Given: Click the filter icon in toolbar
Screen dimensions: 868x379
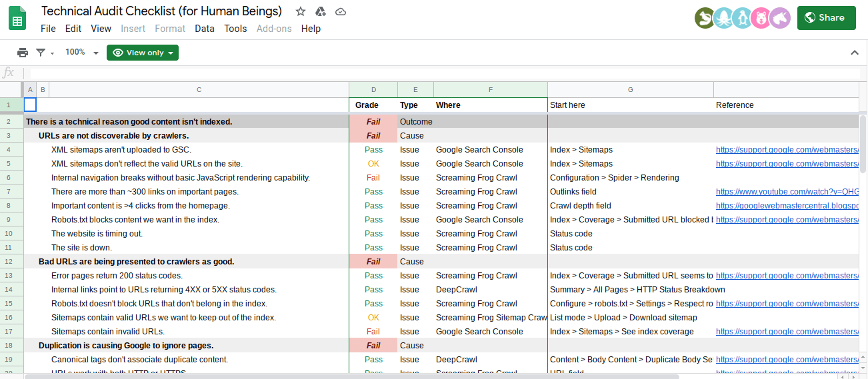Looking at the screenshot, I should tap(41, 53).
